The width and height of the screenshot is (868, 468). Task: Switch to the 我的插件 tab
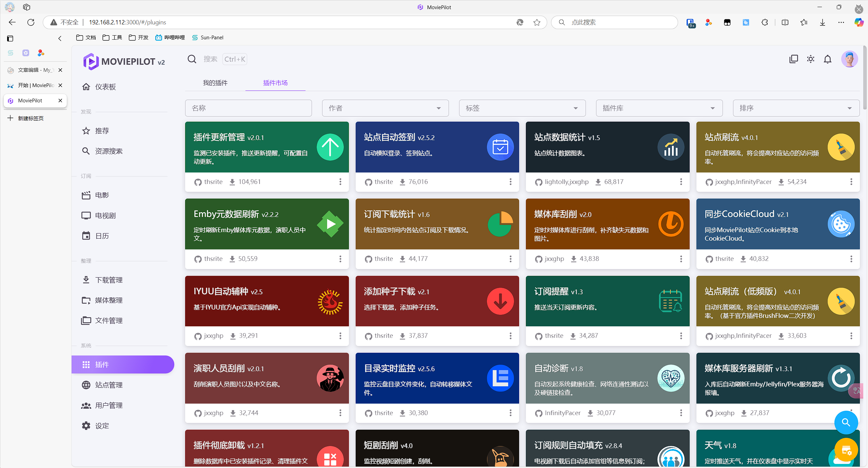pos(215,83)
